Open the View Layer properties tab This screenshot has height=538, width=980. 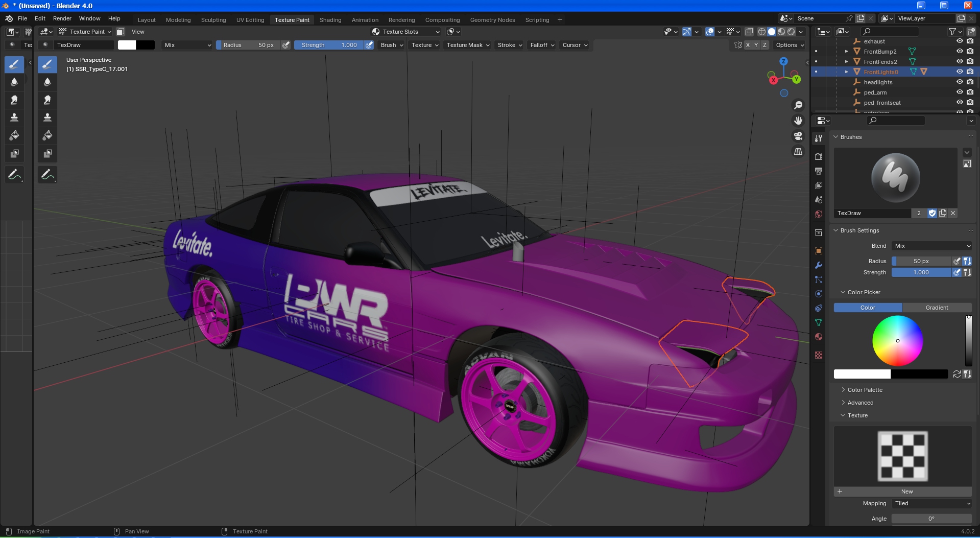pos(819,185)
